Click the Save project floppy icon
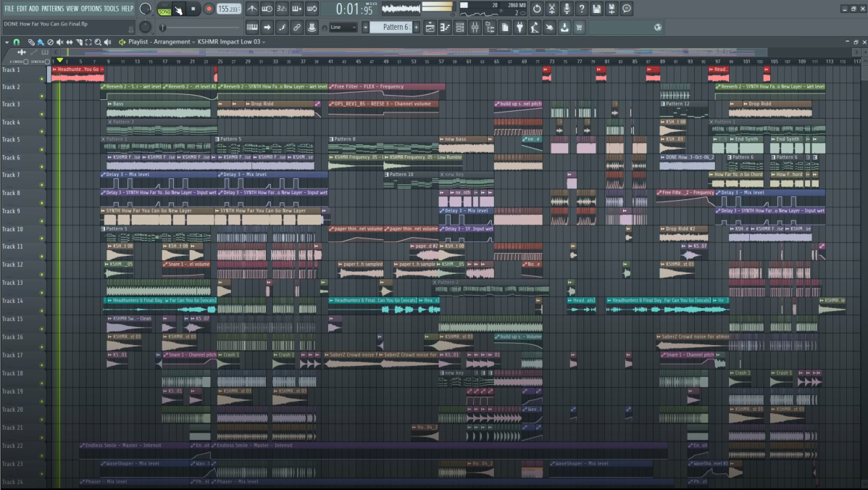The height and width of the screenshot is (490, 868). pos(596,9)
